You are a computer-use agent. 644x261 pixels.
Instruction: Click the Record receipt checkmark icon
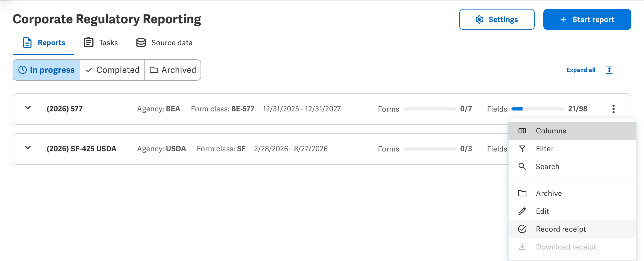pos(522,229)
